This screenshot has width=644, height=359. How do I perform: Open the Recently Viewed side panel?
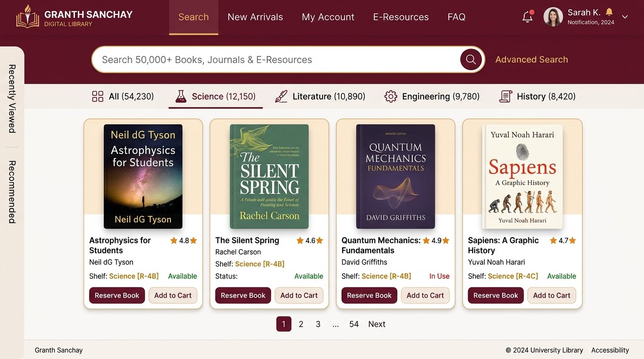12,99
